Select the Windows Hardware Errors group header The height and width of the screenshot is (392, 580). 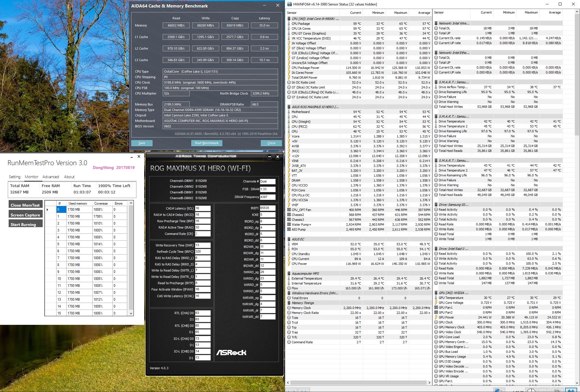(315, 293)
